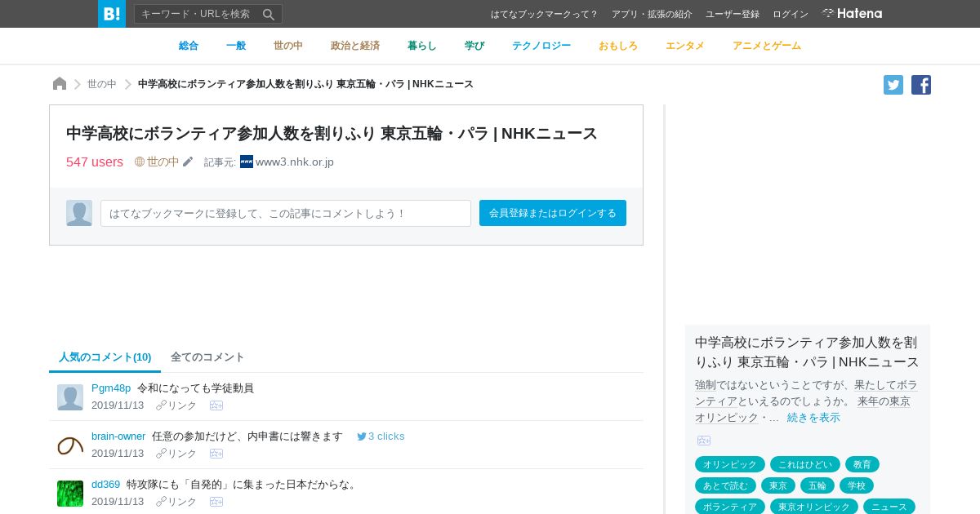Click the 2019/11/13 date on Pgm48p's comment
The height and width of the screenshot is (514, 980).
[118, 405]
